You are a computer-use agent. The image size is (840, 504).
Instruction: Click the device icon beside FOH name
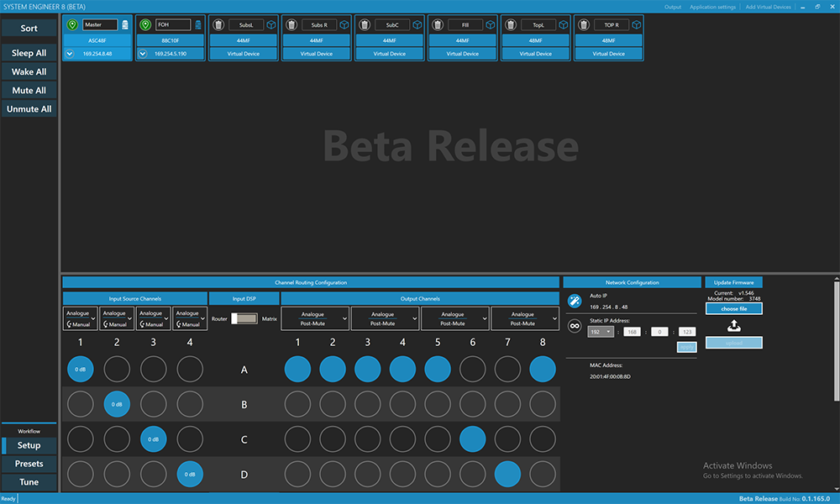coord(198,25)
